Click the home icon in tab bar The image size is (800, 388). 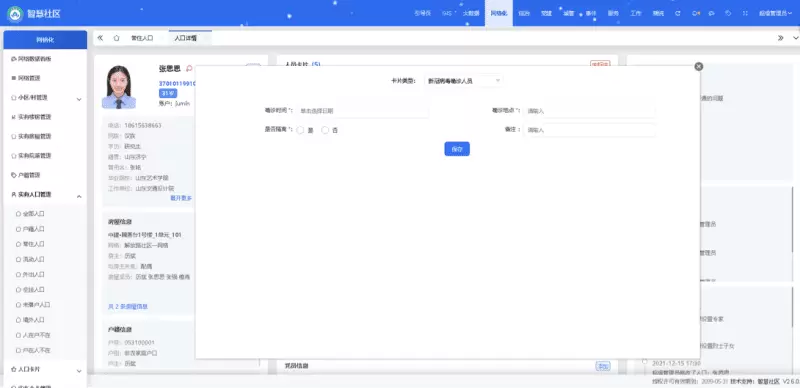pyautogui.click(x=116, y=38)
